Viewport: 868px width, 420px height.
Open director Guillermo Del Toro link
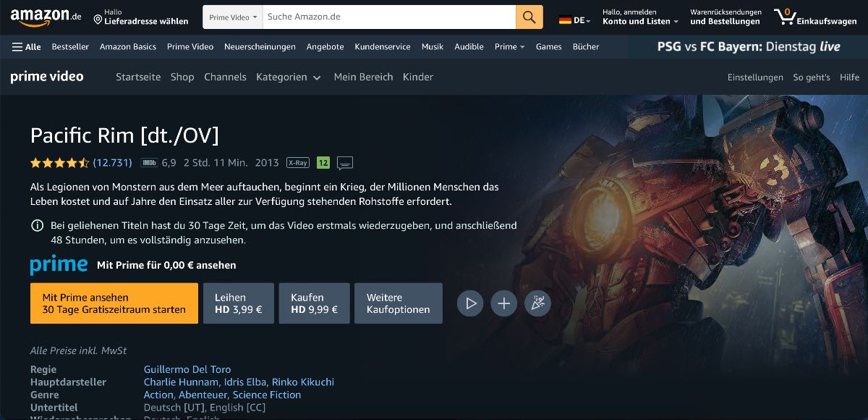point(187,369)
